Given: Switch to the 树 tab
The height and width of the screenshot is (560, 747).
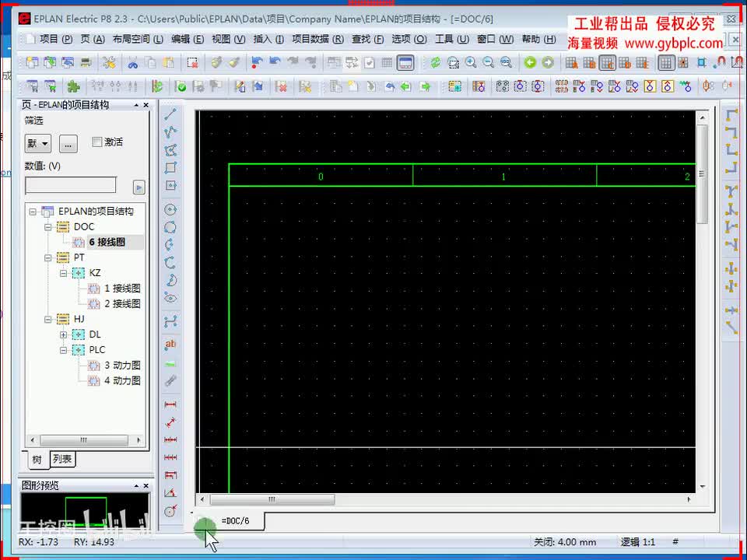Looking at the screenshot, I should pyautogui.click(x=37, y=460).
